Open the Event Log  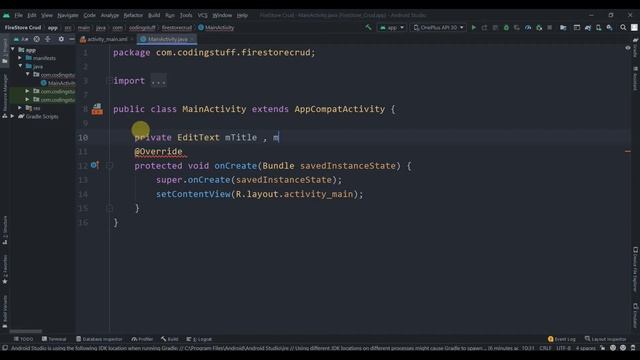click(562, 339)
